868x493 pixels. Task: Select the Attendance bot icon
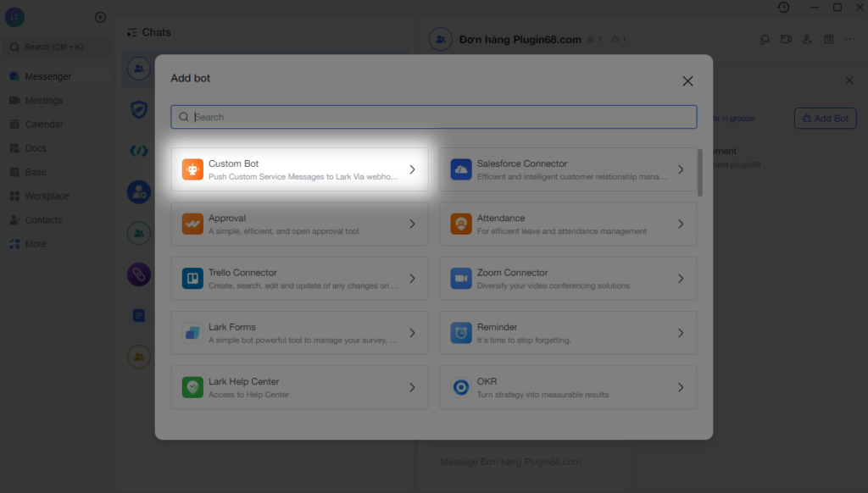[x=460, y=224]
